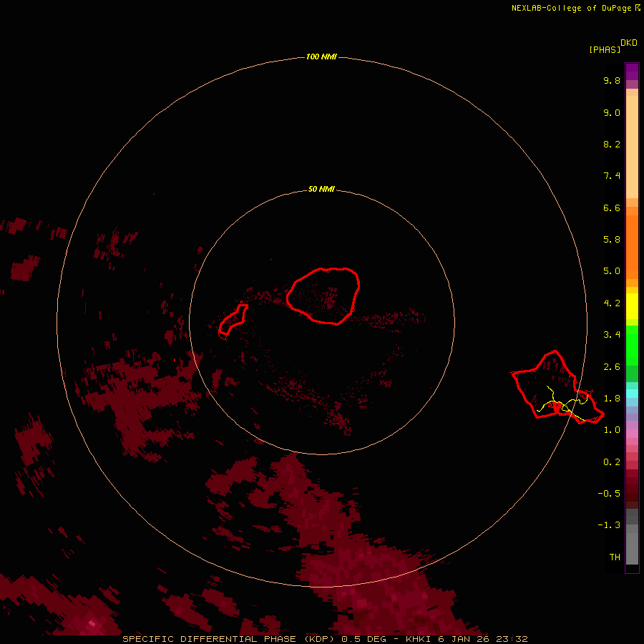Click the 100 NMI range ring label
The image size is (644, 644).
click(321, 57)
